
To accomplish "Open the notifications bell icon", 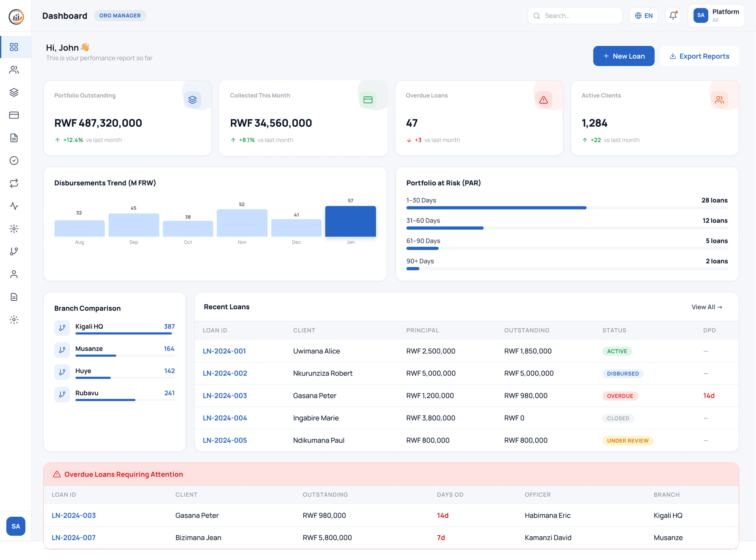I will [x=673, y=15].
